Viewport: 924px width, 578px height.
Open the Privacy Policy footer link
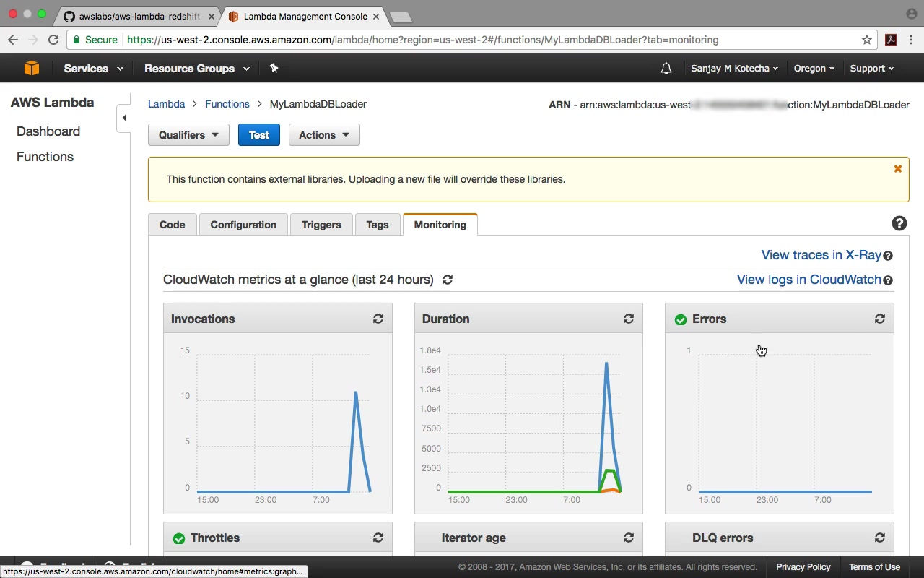(803, 567)
